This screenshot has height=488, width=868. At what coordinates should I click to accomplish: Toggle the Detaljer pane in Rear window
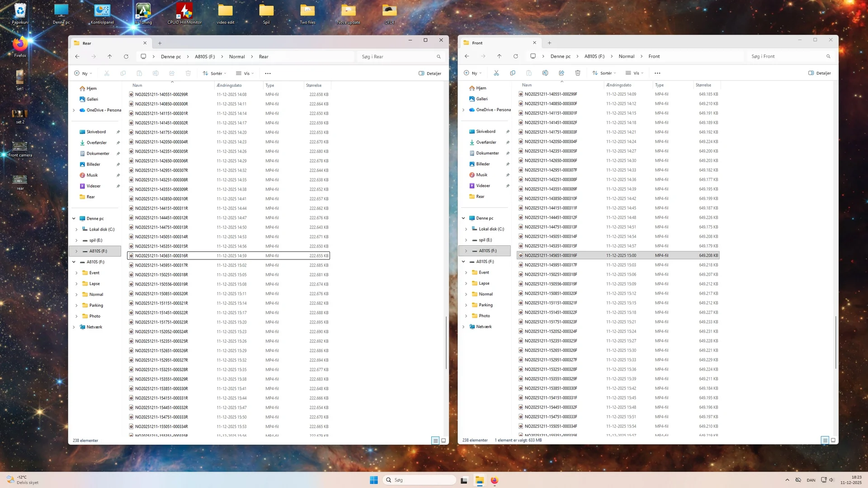point(430,73)
